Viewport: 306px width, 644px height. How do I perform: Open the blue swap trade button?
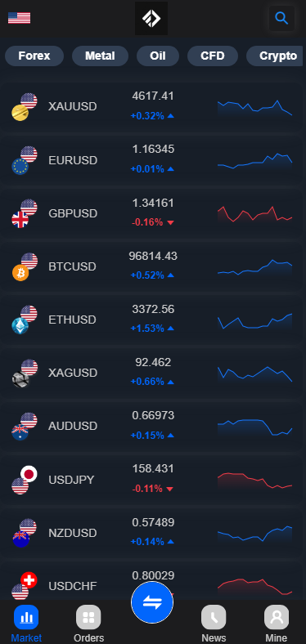coord(152,602)
